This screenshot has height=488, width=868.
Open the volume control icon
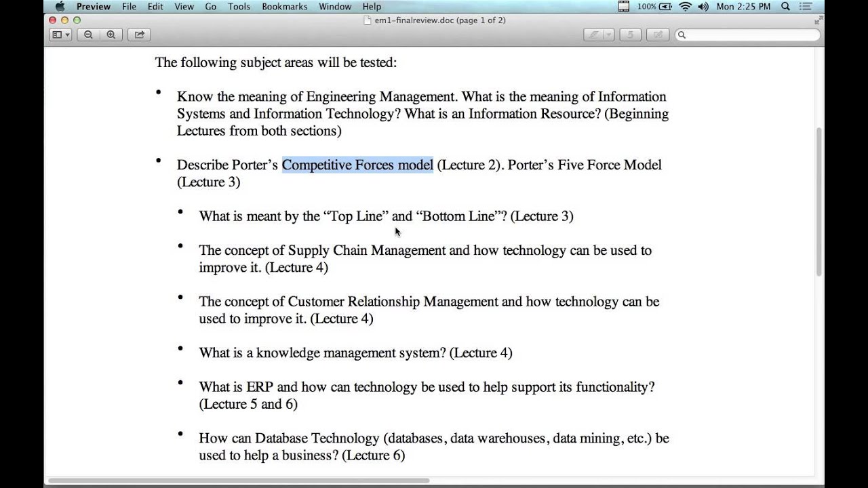(703, 6)
